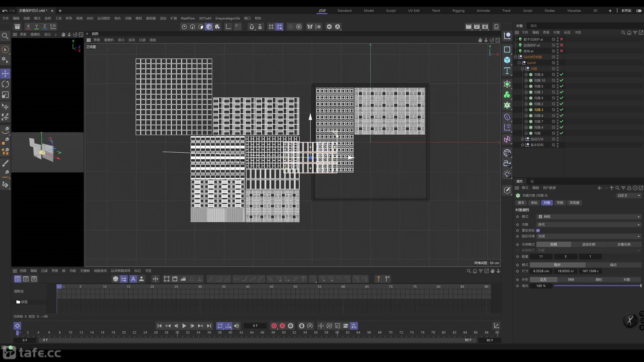Toggle the green checkmark of 克隆.3
Image resolution: width=644 pixels, height=362 pixels.
[561, 110]
